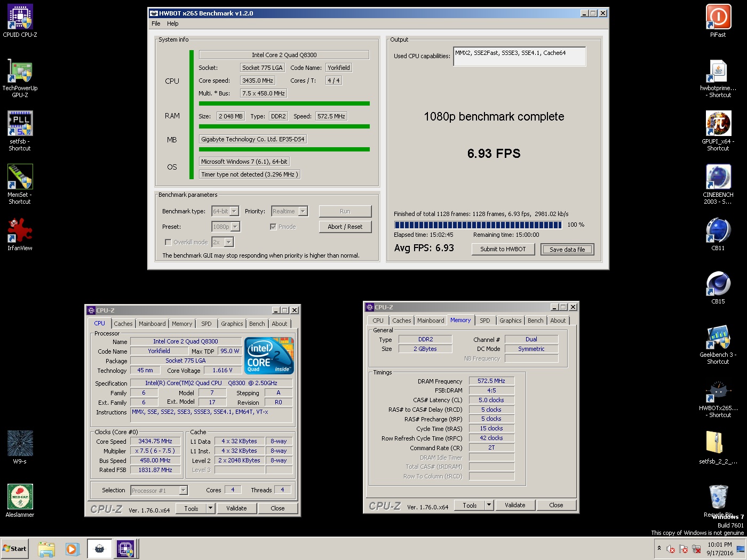Viewport: 747px width, 560px height.
Task: Toggle the Pmode checkbox
Action: pos(273,227)
